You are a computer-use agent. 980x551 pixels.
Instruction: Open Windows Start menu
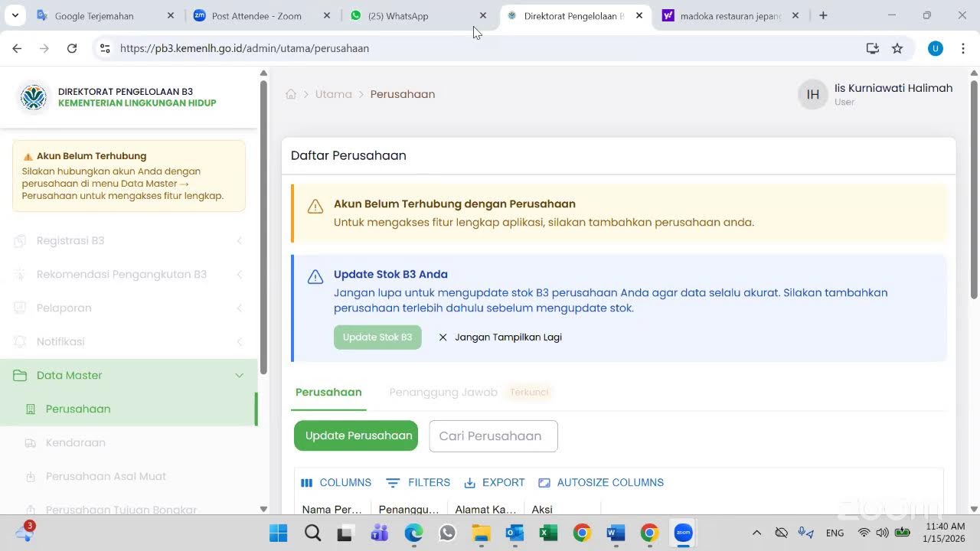pos(279,533)
